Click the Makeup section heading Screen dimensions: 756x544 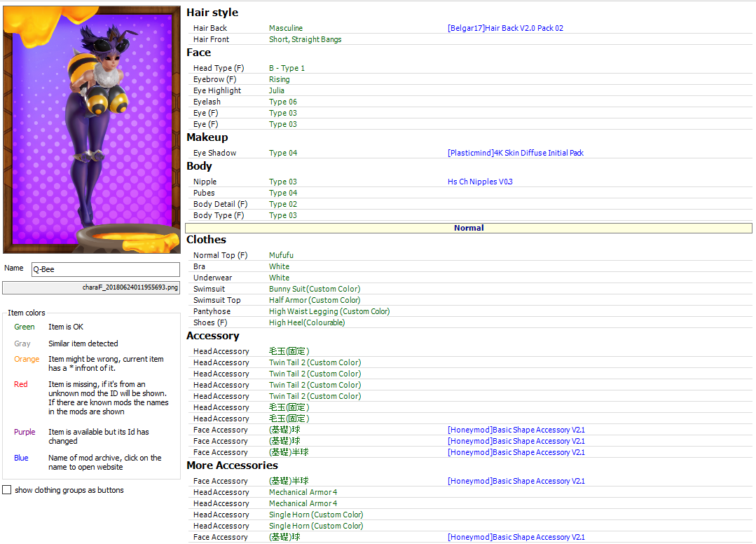tap(207, 137)
